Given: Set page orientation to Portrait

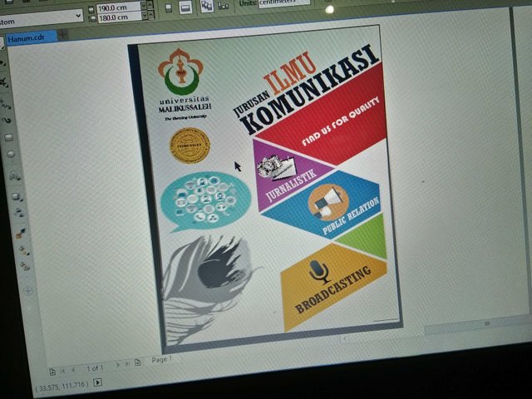Looking at the screenshot, I should tap(169, 8).
